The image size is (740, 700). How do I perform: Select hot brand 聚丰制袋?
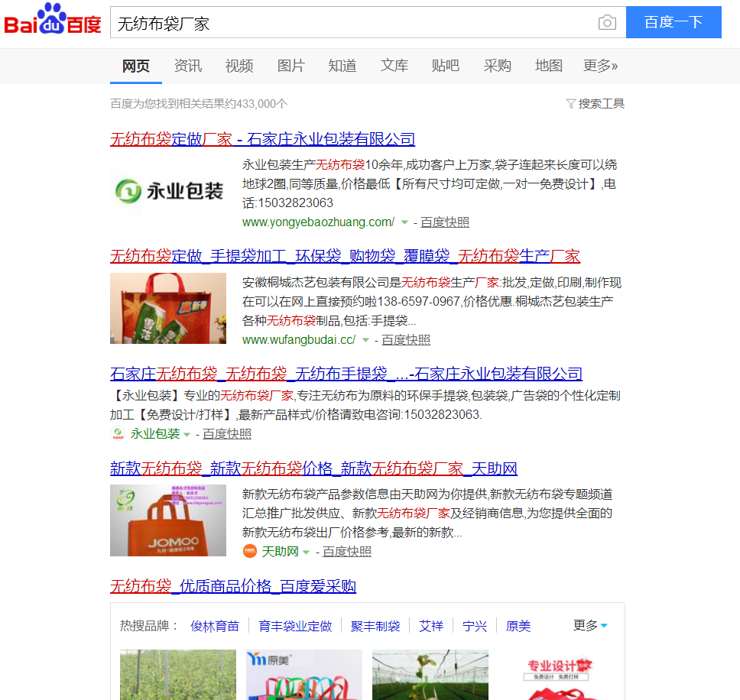click(375, 626)
